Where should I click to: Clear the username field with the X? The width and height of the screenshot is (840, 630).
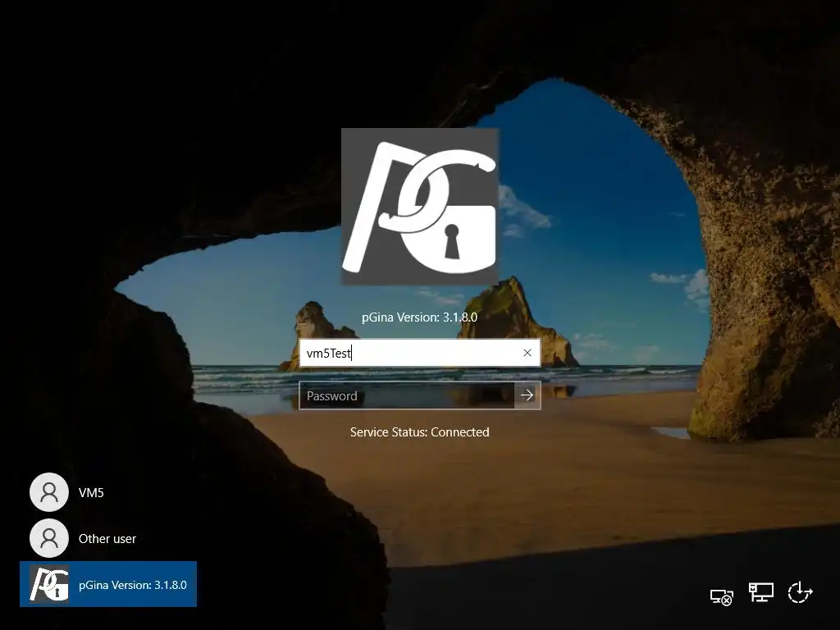click(527, 353)
